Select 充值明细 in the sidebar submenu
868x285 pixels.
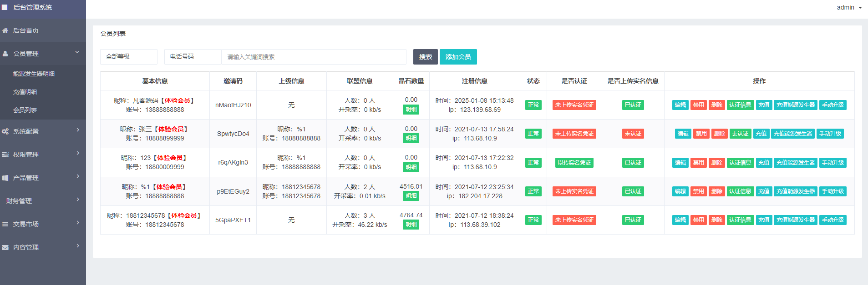point(25,92)
